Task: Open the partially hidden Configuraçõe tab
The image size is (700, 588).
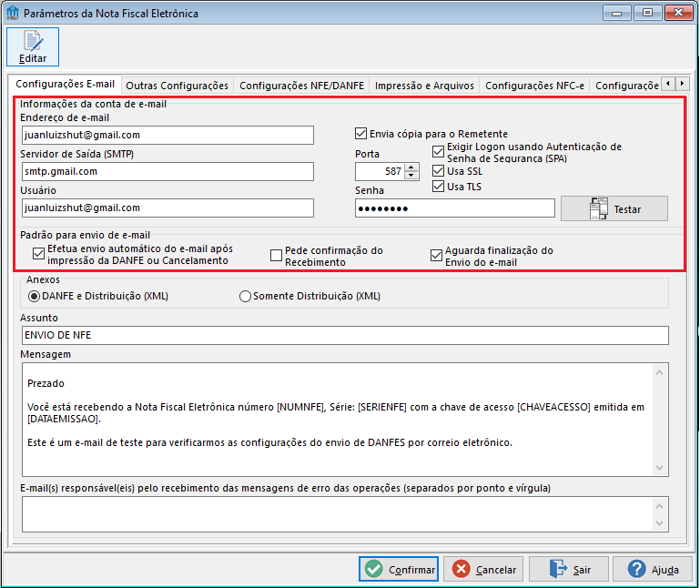Action: [x=626, y=86]
